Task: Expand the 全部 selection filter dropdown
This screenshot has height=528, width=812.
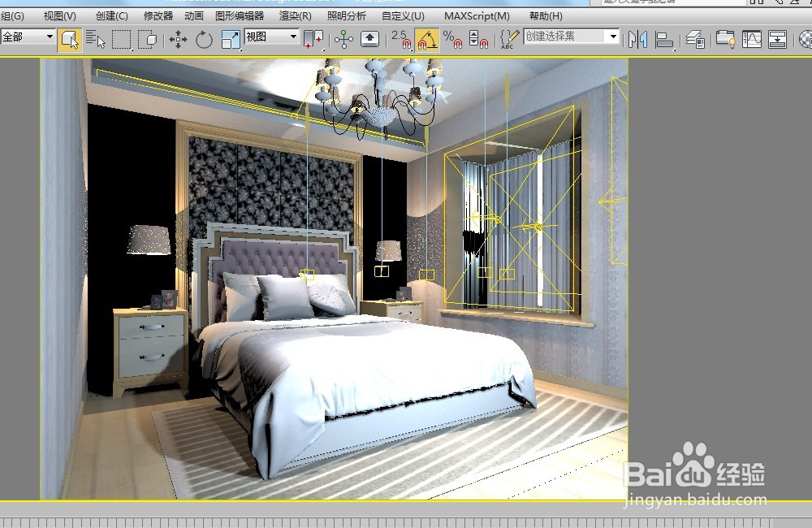Action: 50,37
